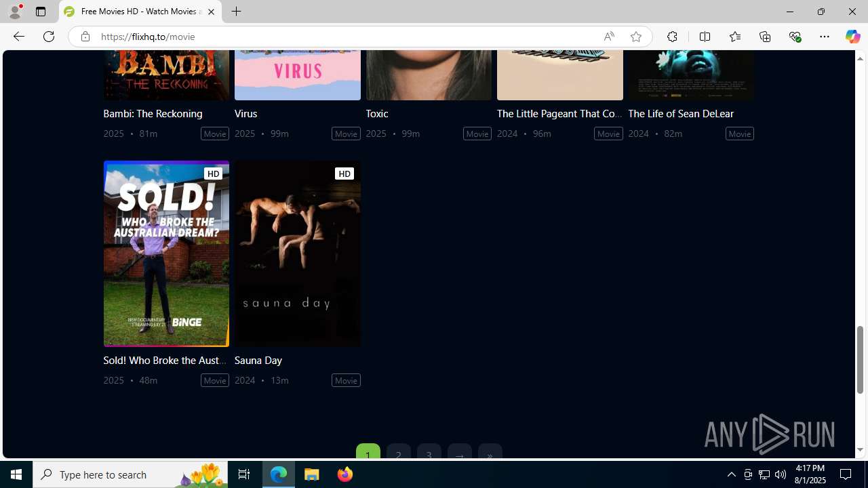View site information lock icon

[85, 37]
